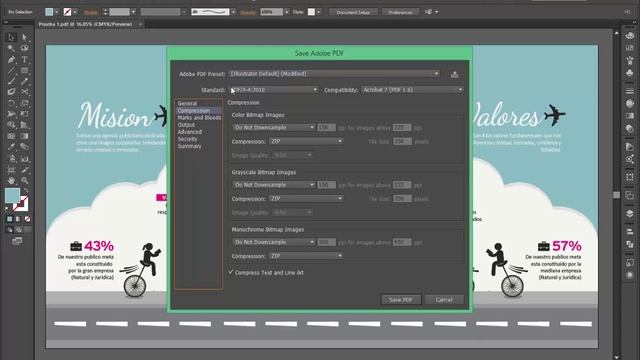
Task: Select the Pencil tool
Action: (25, 81)
